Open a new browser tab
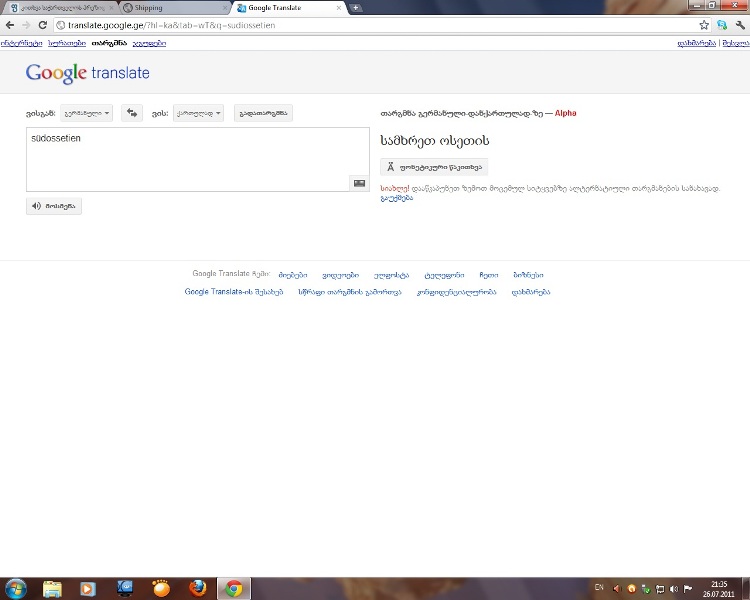750x600 pixels. click(x=355, y=8)
